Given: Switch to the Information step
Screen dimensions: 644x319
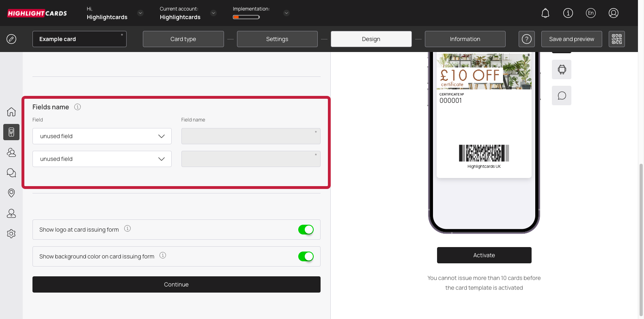Looking at the screenshot, I should [465, 39].
